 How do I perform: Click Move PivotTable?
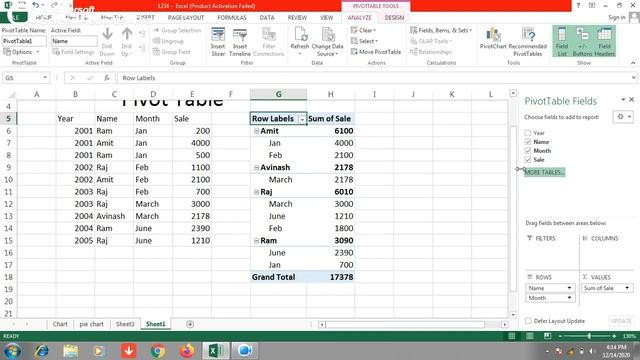[x=376, y=52]
